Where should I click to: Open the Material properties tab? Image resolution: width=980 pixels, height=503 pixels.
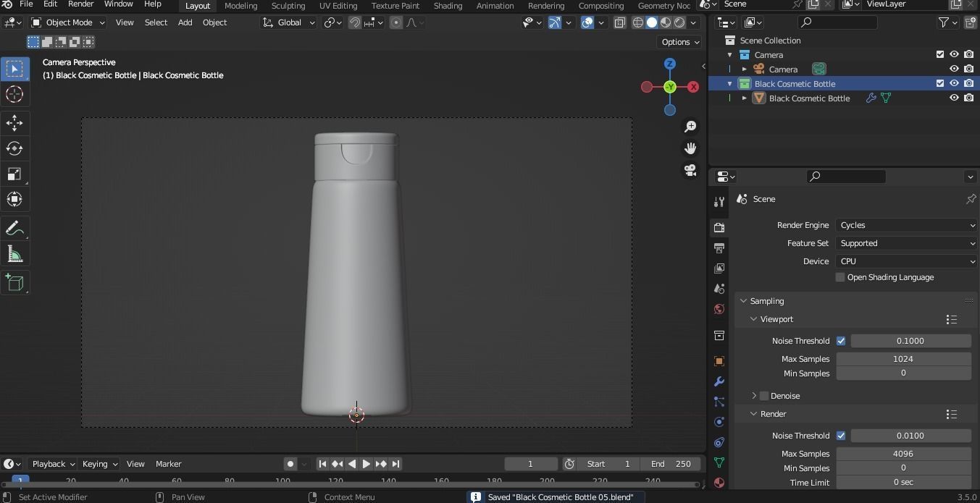pyautogui.click(x=719, y=482)
